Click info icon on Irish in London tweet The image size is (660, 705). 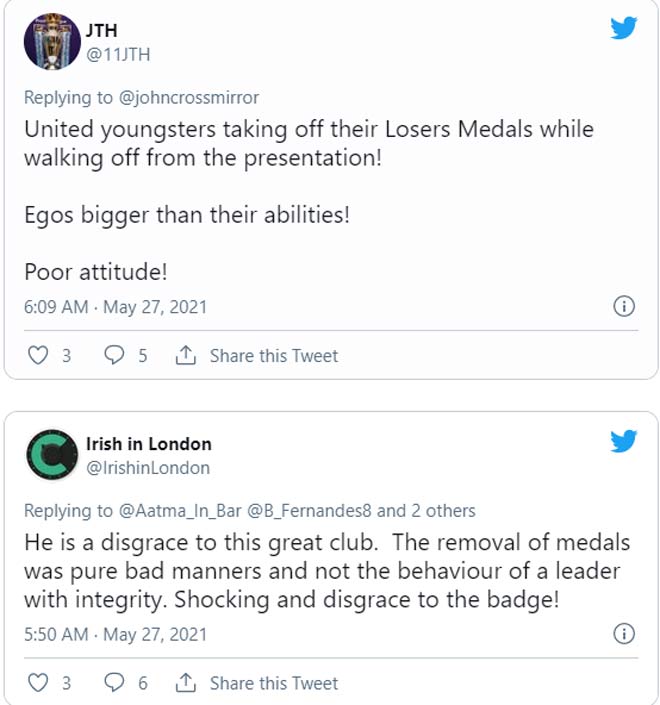point(623,634)
